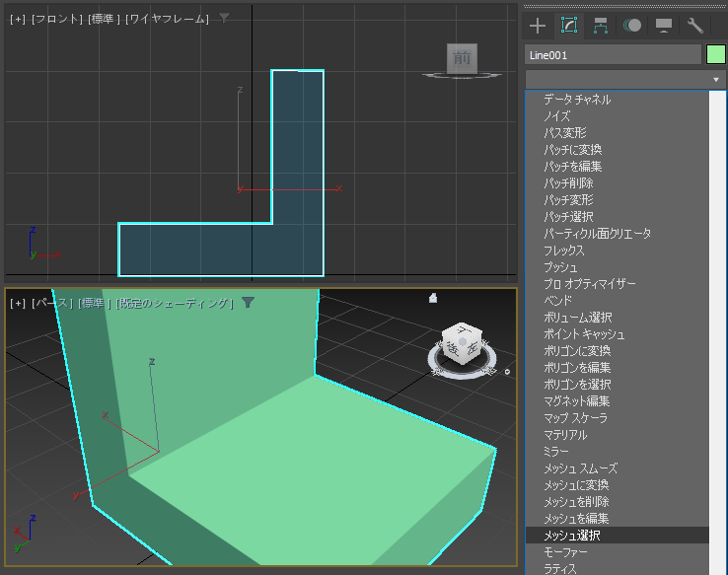Open the green object color swatch

coord(715,55)
